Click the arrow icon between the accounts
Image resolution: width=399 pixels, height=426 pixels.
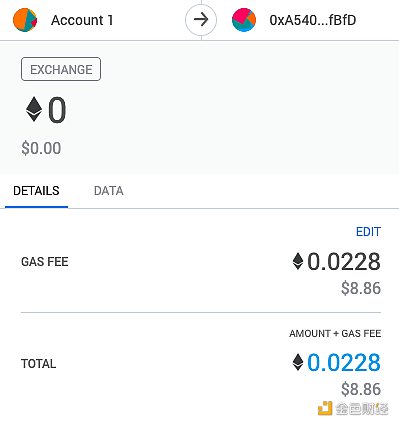201,20
